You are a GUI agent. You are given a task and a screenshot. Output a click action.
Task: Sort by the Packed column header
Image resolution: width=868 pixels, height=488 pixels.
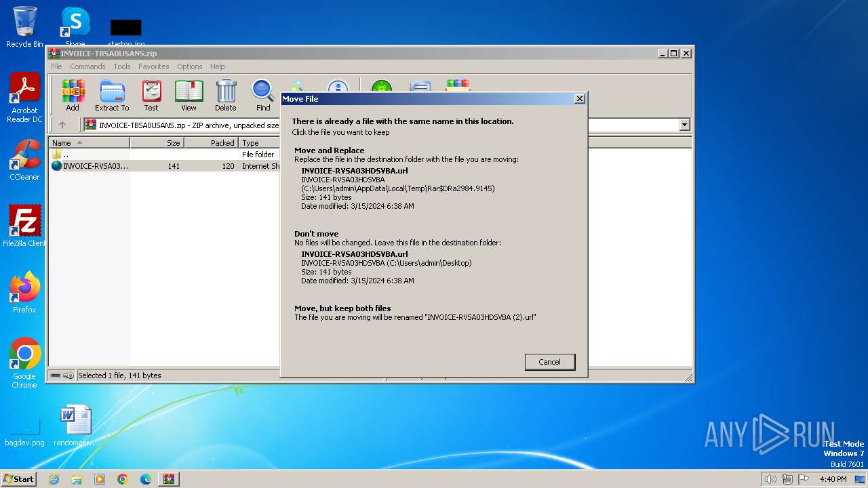(211, 143)
